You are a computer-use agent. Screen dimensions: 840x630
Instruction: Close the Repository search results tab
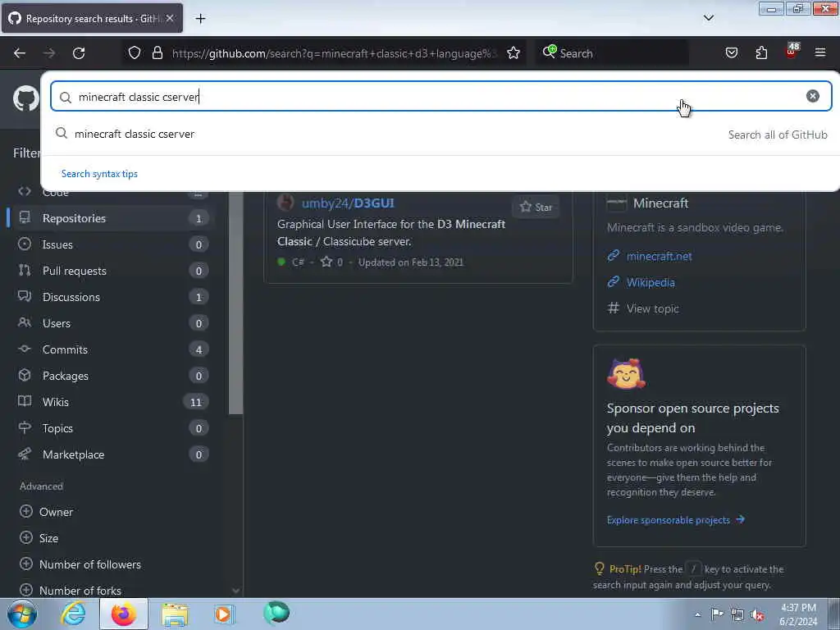[170, 18]
